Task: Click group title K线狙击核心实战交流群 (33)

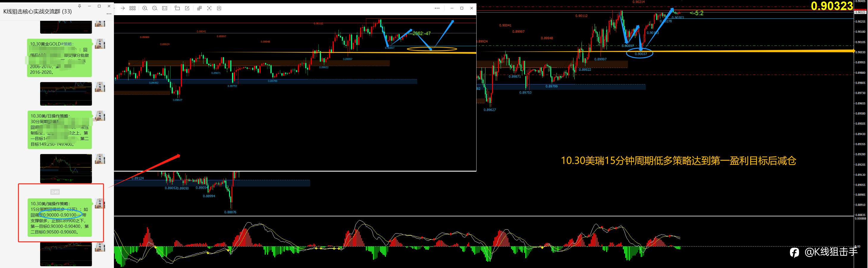Action: 37,12
